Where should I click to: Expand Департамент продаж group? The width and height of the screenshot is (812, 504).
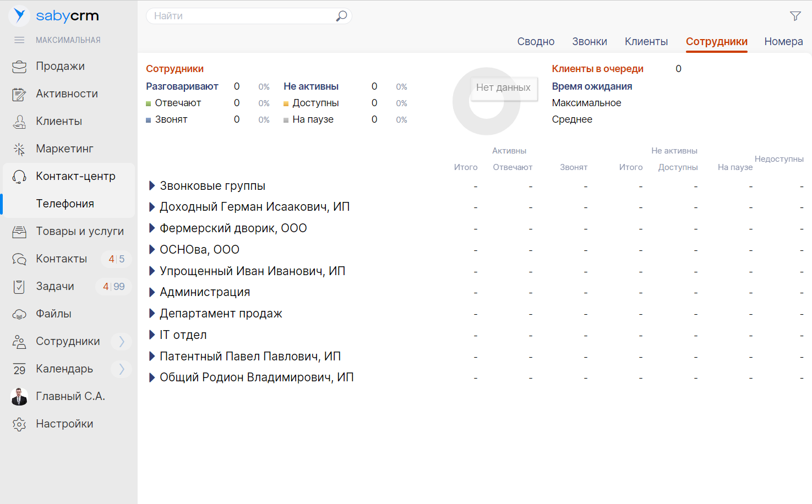pos(152,313)
